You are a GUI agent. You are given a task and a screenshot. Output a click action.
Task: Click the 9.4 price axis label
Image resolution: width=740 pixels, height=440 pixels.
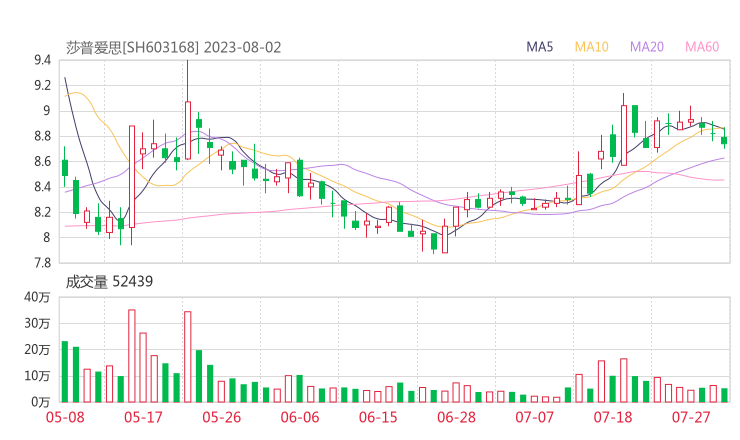[x=42, y=60]
